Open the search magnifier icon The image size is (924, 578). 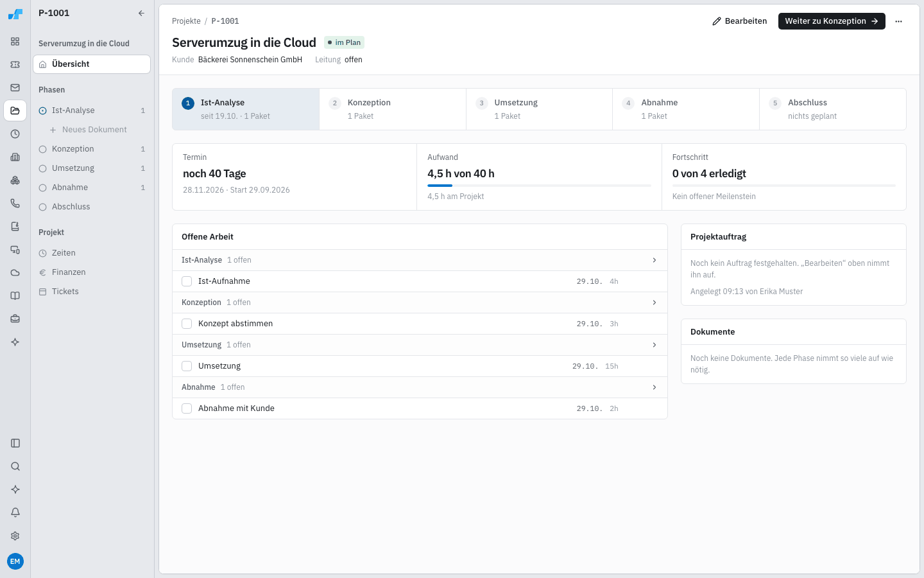point(15,466)
